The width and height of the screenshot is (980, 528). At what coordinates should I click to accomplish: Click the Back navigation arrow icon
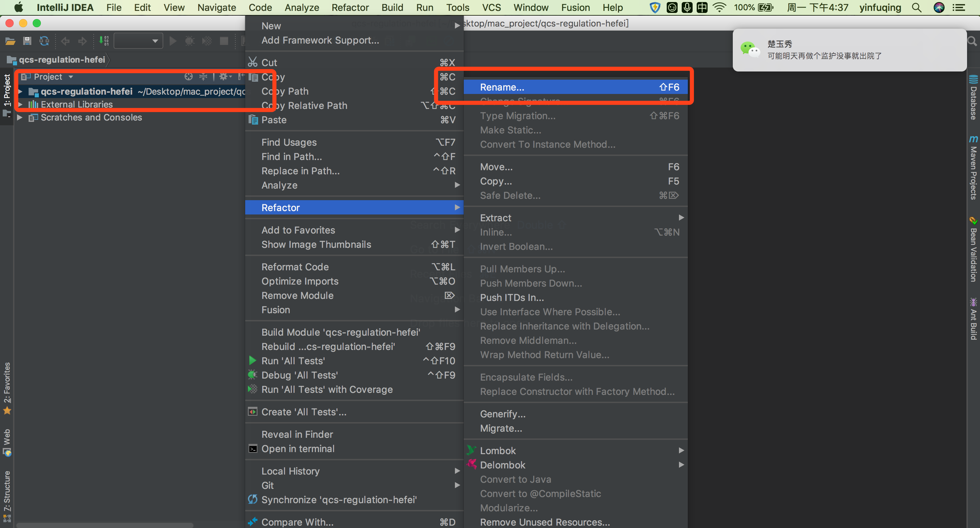coord(65,41)
